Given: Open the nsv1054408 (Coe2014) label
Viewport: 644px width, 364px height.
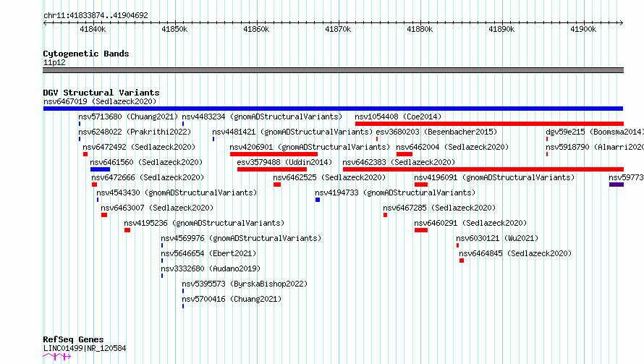Looking at the screenshot, I should [x=398, y=117].
